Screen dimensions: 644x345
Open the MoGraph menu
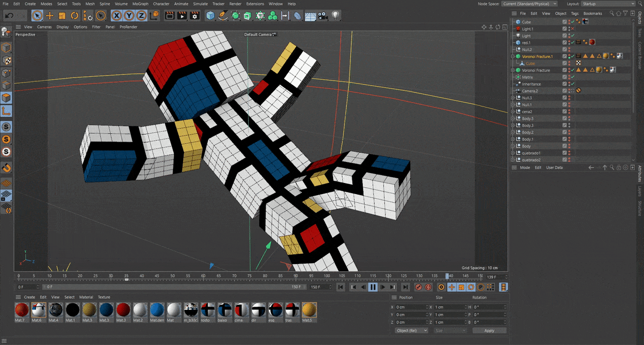point(140,4)
